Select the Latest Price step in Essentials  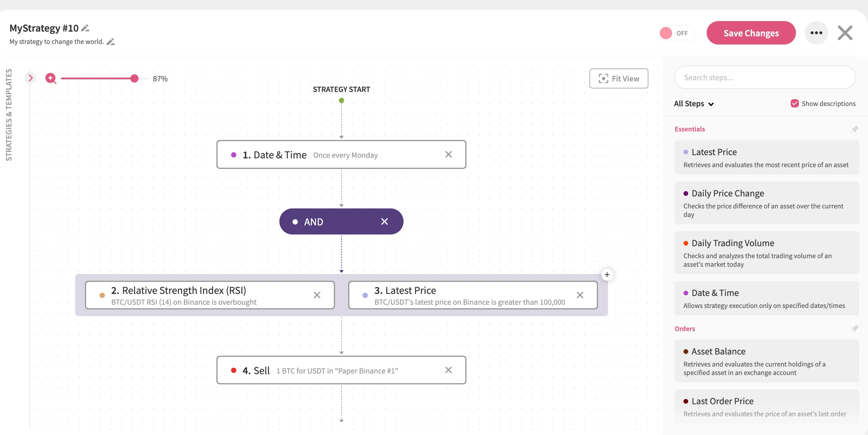(767, 157)
